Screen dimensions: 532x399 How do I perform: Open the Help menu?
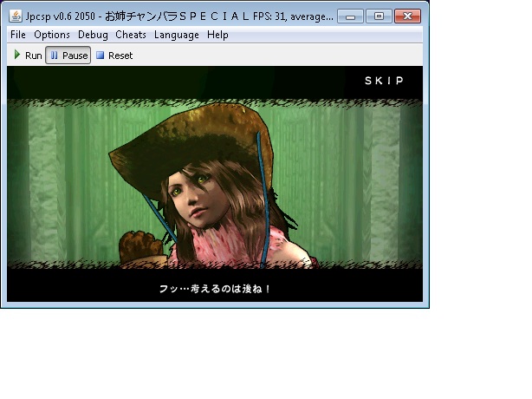click(x=217, y=35)
